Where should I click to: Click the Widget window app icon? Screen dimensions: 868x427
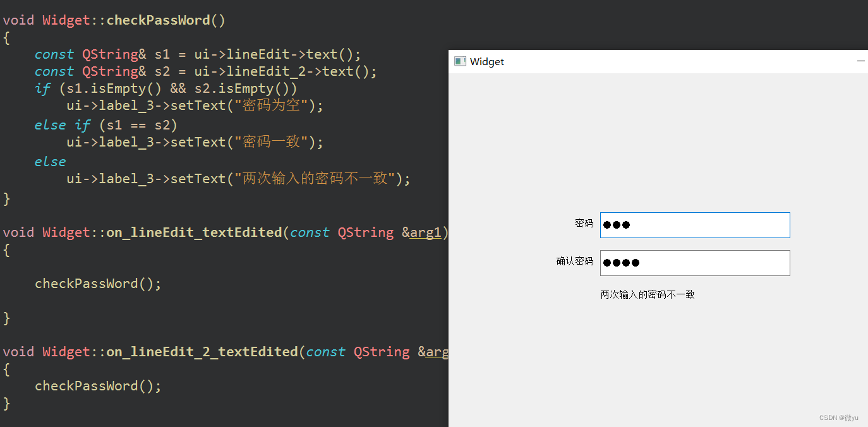coord(460,61)
